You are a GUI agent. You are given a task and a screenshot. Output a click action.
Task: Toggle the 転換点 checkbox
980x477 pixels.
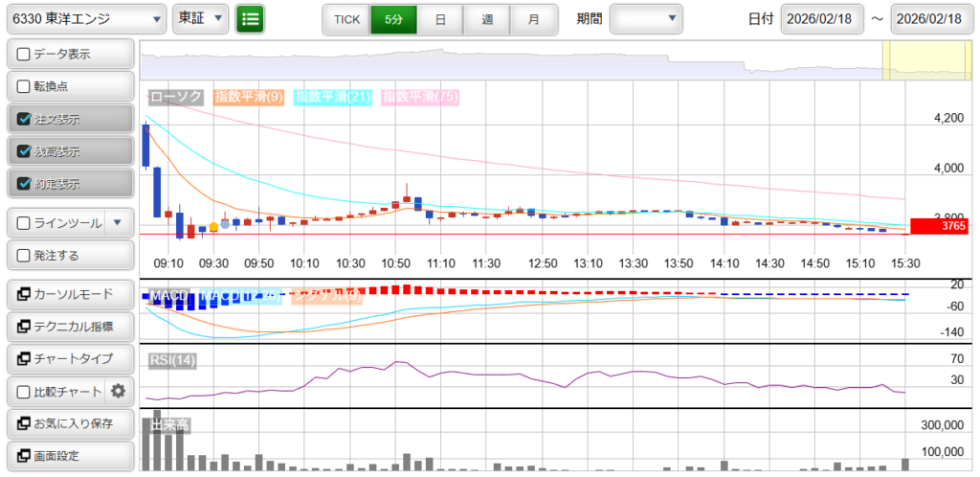click(25, 87)
